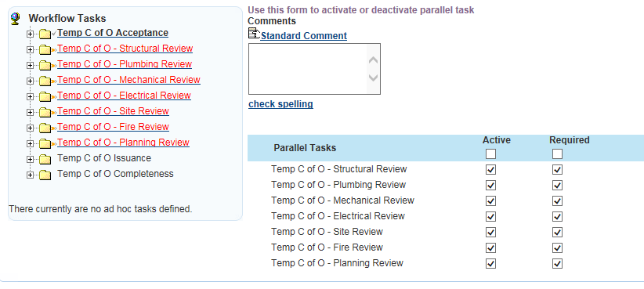
Task: Uncheck Required for Plumbing Review
Action: coord(557,186)
